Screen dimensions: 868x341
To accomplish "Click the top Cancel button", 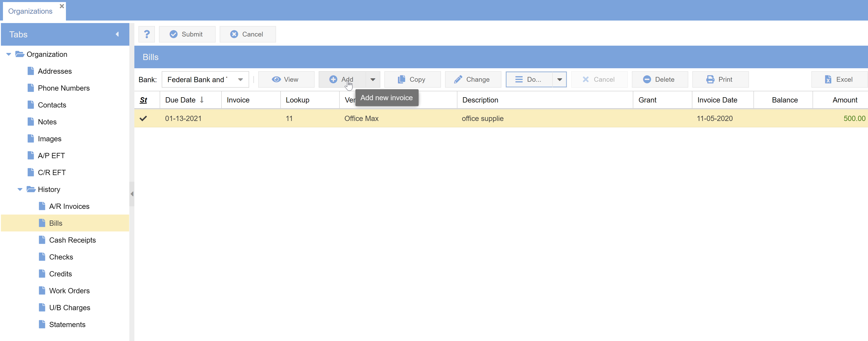I will coord(248,34).
